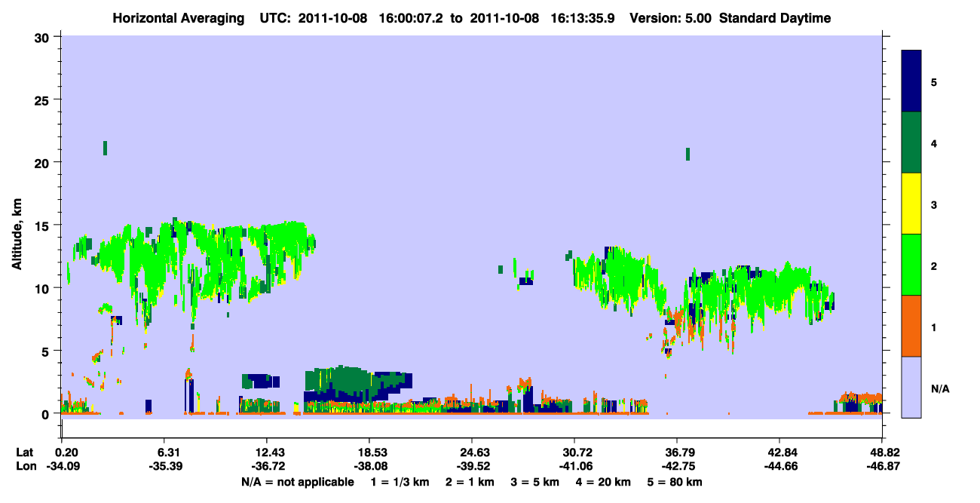Click the dark blue colorbar segment labeled 5

[911, 81]
